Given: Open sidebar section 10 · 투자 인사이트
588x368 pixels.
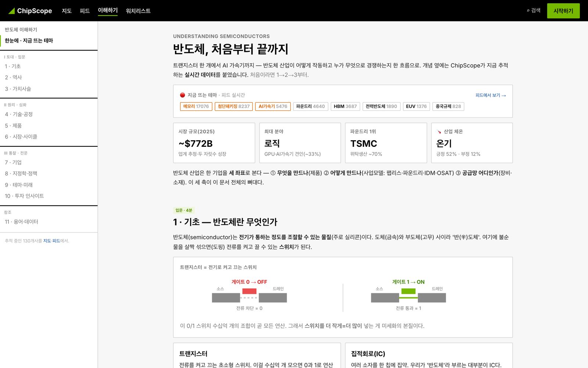Looking at the screenshot, I should (x=49, y=196).
